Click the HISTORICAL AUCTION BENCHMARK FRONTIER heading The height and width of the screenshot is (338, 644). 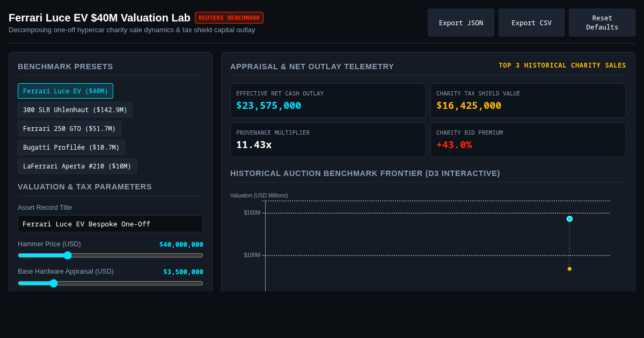pyautogui.click(x=365, y=173)
